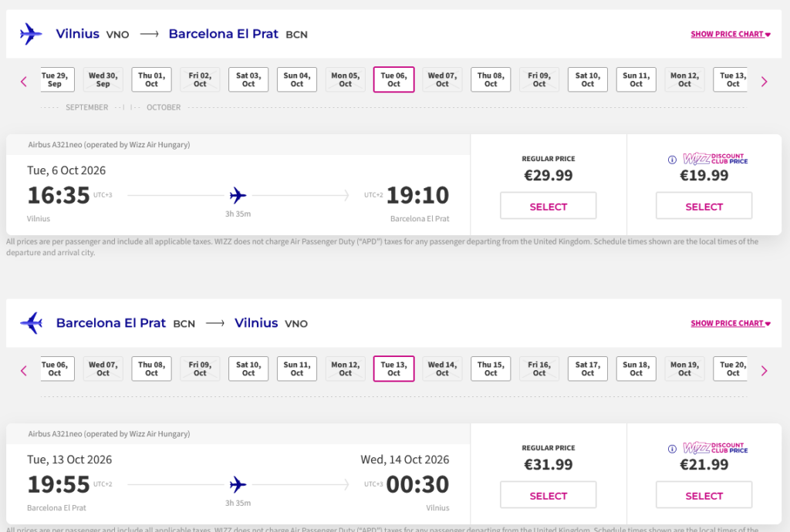Viewport: 790px width, 532px height.
Task: Select the €19.99 Discount Club outbound fare
Action: pyautogui.click(x=704, y=206)
